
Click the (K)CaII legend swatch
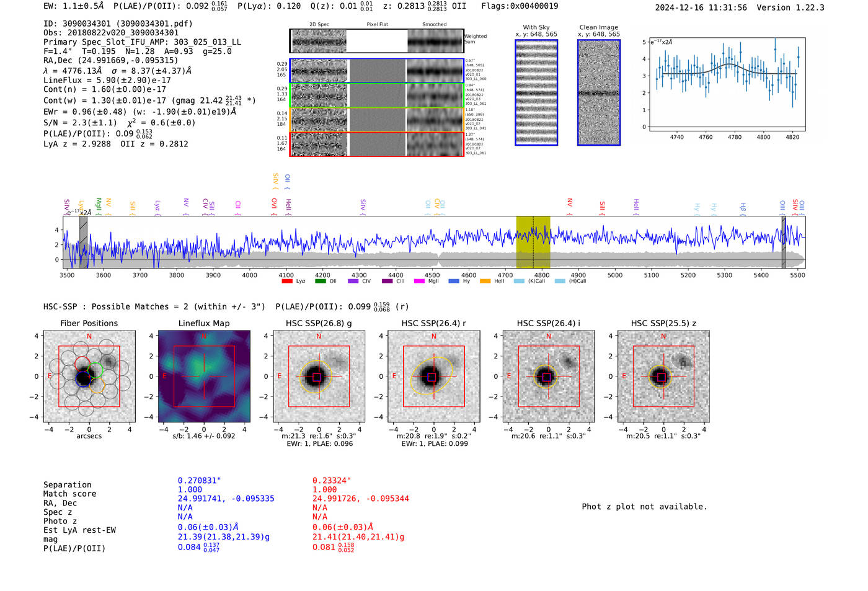(x=519, y=281)
